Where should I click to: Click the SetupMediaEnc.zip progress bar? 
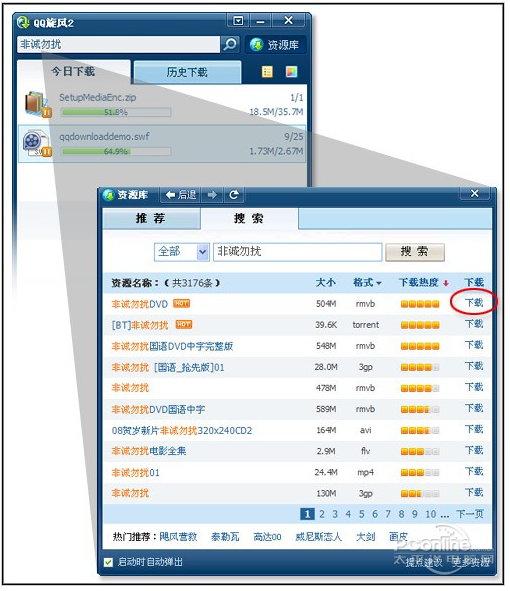pos(116,112)
